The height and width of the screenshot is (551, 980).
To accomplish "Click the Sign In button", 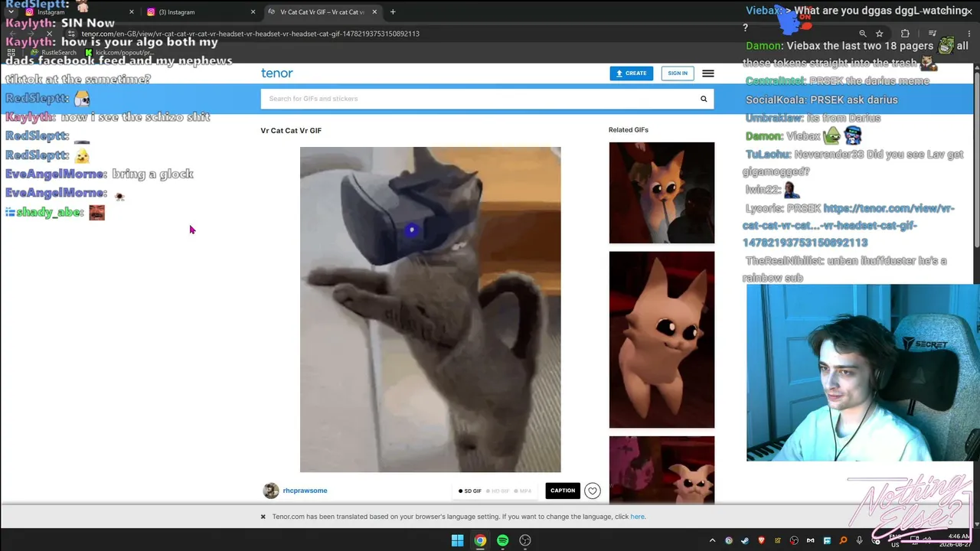I will (678, 73).
